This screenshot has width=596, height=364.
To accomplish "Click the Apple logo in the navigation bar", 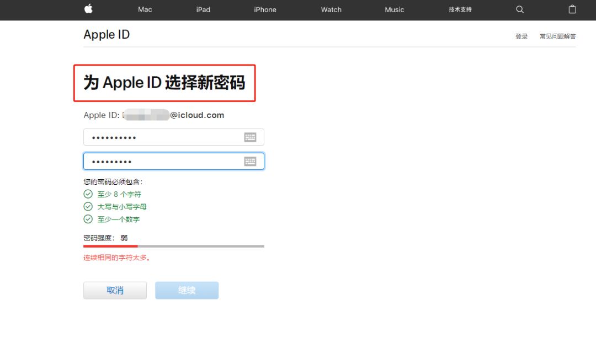I will click(x=88, y=9).
